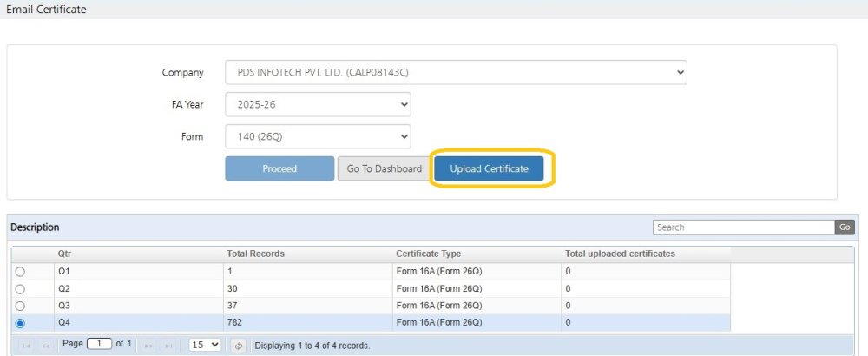Viewport: 868px width, 356px height.
Task: Click Form 16A cell in Q3 row
Action: coord(477,306)
